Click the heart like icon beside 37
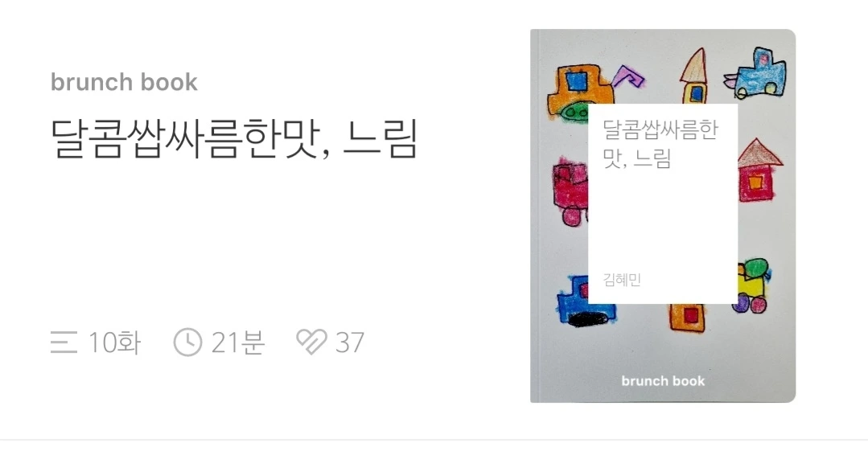This screenshot has height=451, width=868. [311, 342]
